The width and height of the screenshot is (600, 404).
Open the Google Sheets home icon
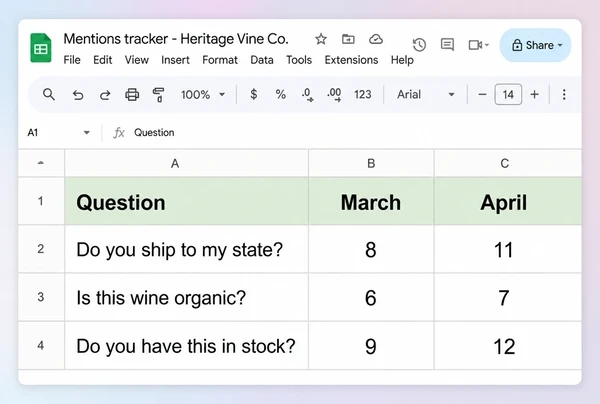click(41, 48)
